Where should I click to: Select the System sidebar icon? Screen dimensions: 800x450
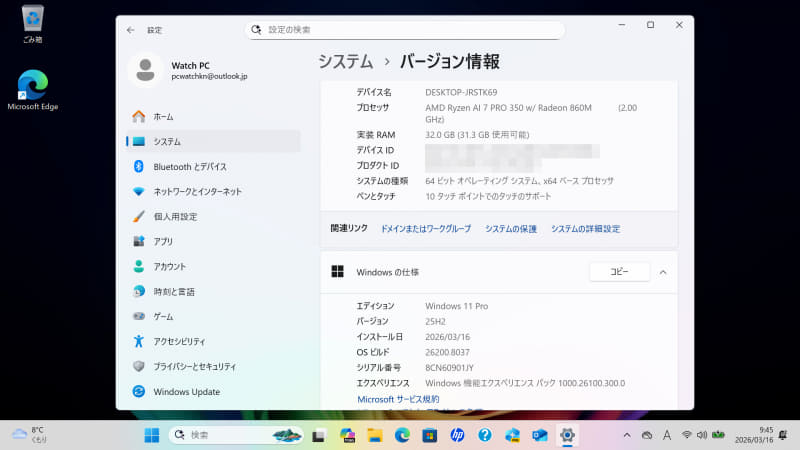[139, 142]
